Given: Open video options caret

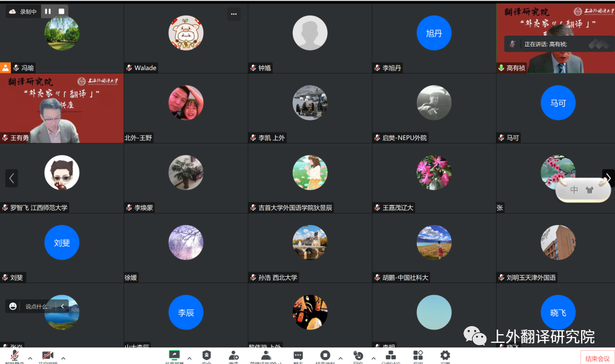Looking at the screenshot, I should tap(63, 358).
